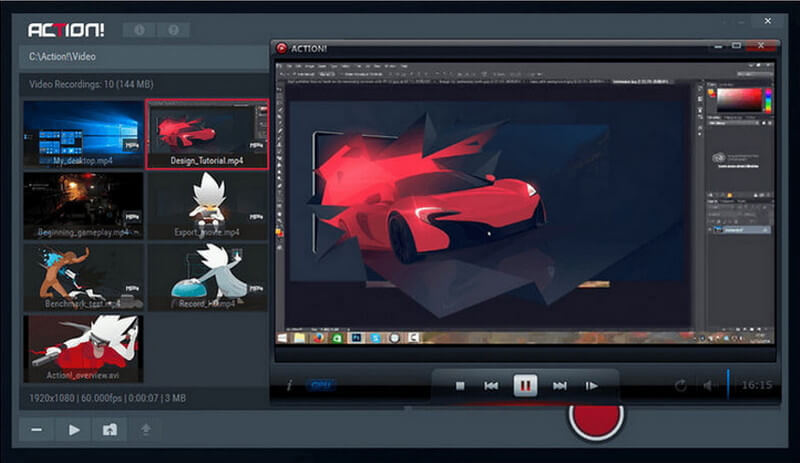The height and width of the screenshot is (463, 800).
Task: Click the Windows Start button in the video preview
Action: [x=282, y=338]
